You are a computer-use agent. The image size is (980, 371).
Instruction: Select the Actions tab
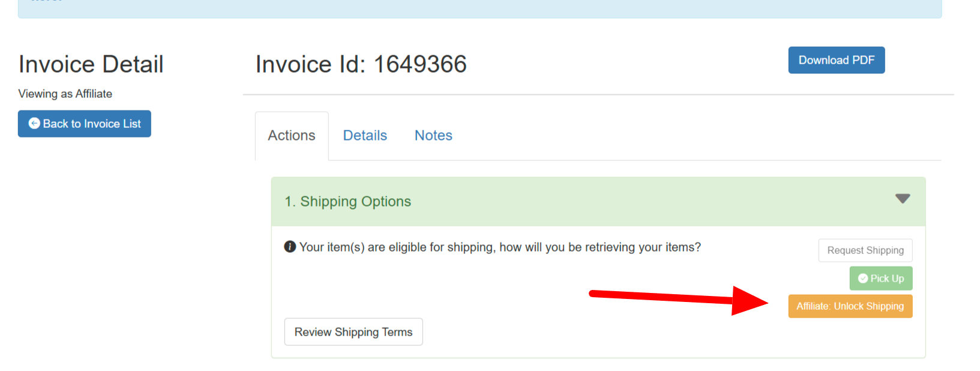(x=292, y=136)
